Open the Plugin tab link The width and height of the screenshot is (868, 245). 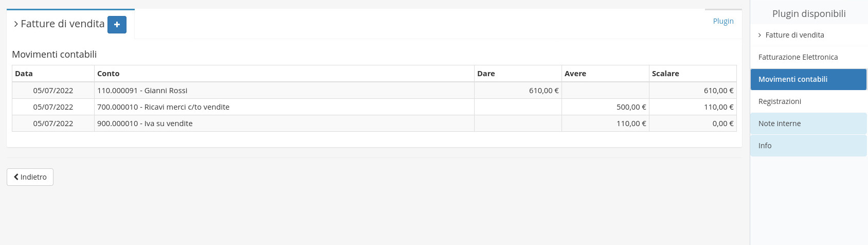[x=723, y=21]
